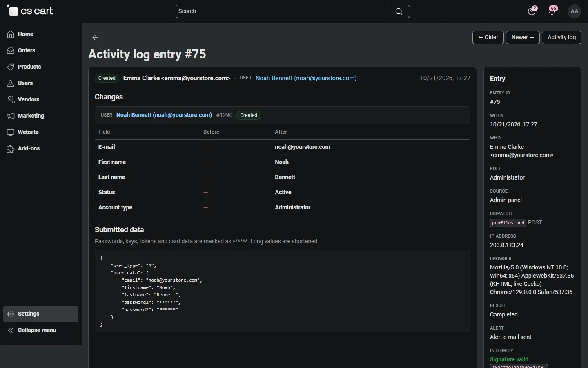The height and width of the screenshot is (368, 588).
Task: Click the profiles.add dispatch tag
Action: [508, 223]
